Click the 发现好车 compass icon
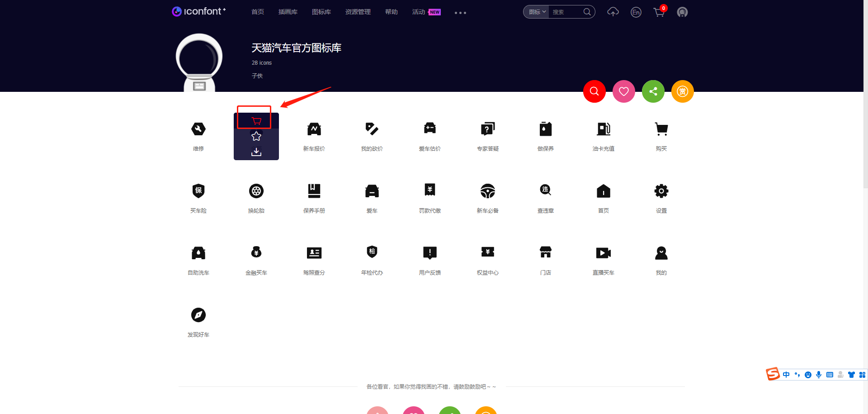 (198, 315)
